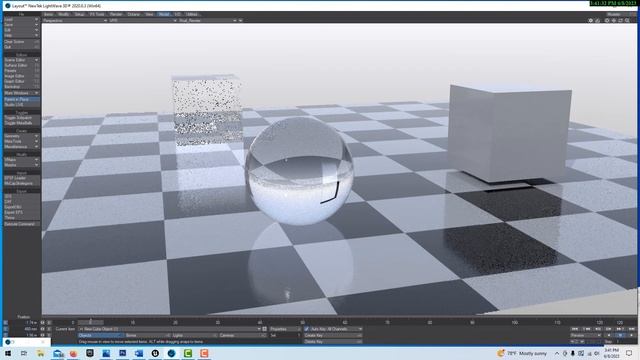
Task: Show hidden system tray icons
Action: point(557,353)
